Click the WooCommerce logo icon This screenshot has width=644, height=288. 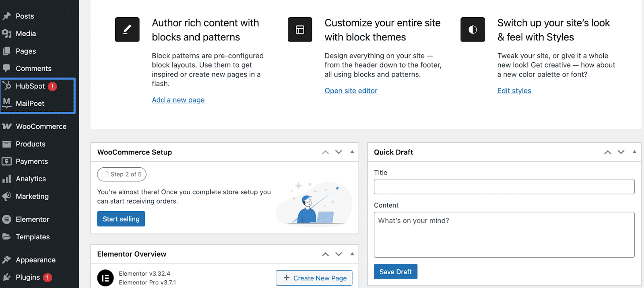click(6, 126)
